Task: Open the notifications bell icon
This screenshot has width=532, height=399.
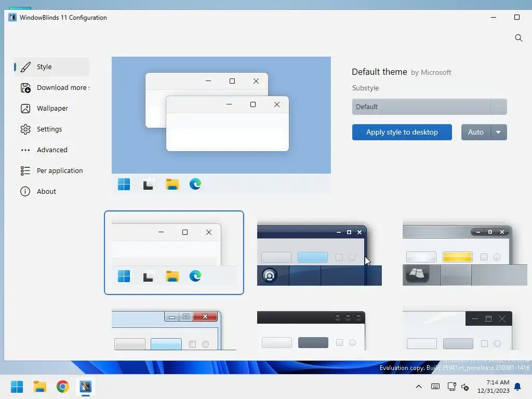Action: point(518,387)
